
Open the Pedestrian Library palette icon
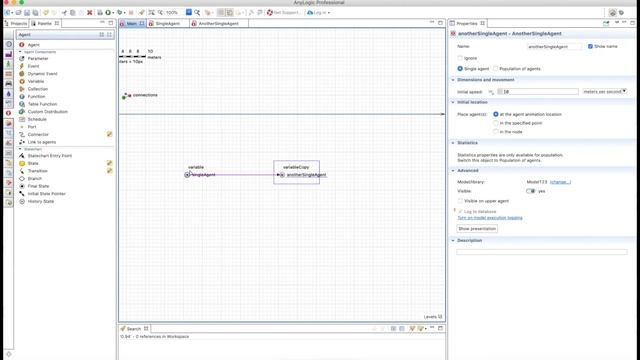9,64
